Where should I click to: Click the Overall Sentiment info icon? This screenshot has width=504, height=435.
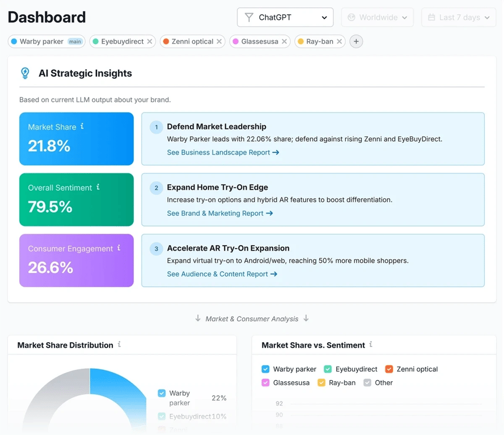(x=98, y=187)
